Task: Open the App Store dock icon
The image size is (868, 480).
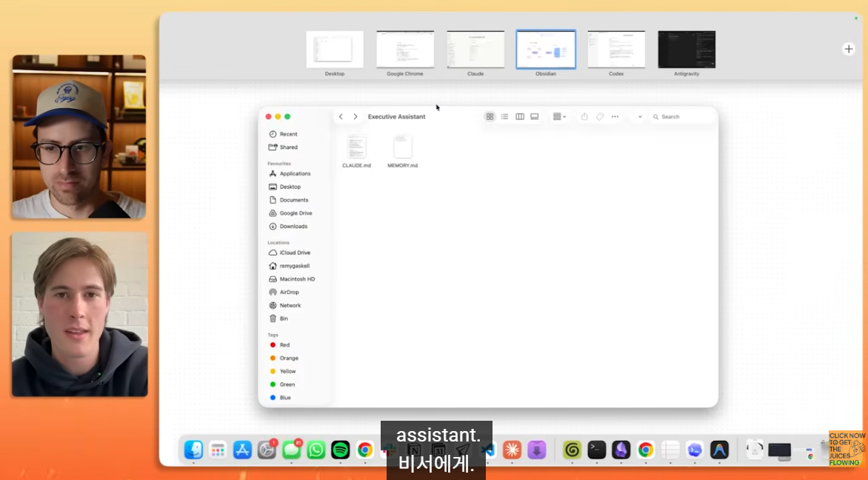Action: [242, 450]
